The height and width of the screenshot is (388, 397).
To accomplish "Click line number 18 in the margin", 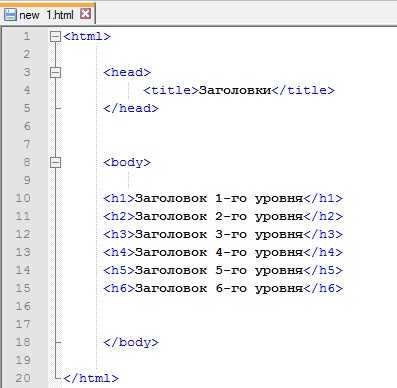I will click(23, 342).
